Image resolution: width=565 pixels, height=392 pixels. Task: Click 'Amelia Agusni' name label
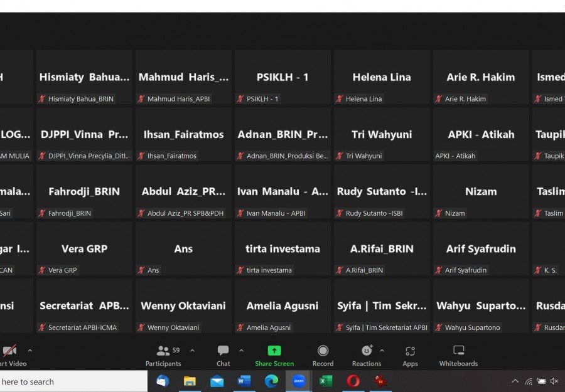point(269,327)
